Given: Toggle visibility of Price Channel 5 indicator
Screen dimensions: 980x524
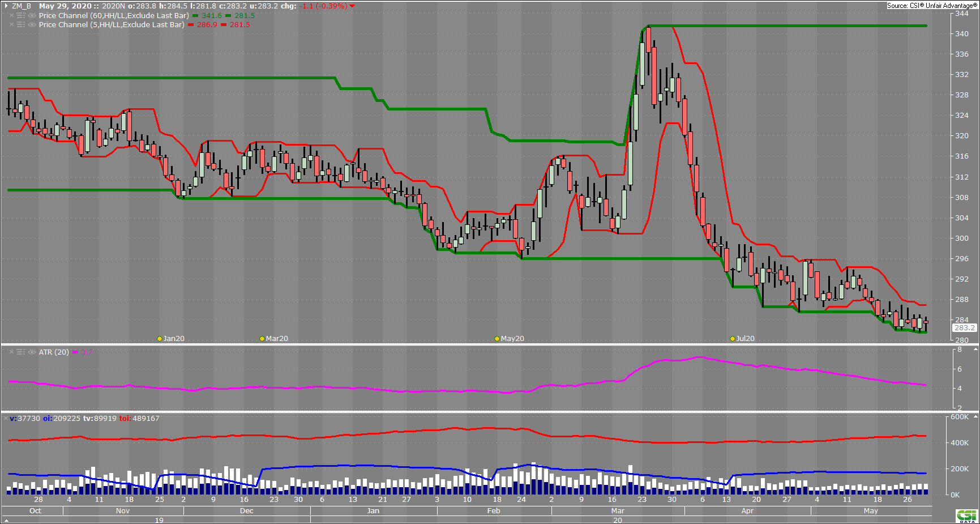Looking at the screenshot, I should tap(32, 24).
